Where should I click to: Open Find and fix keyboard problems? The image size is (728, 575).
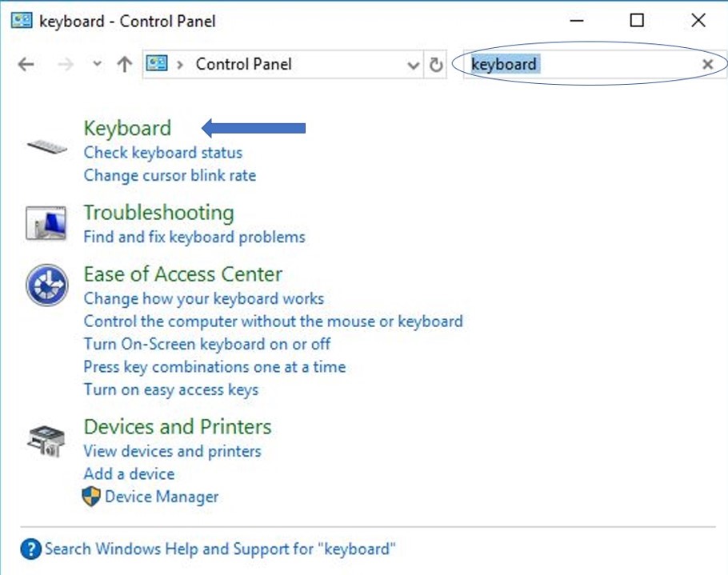(194, 237)
